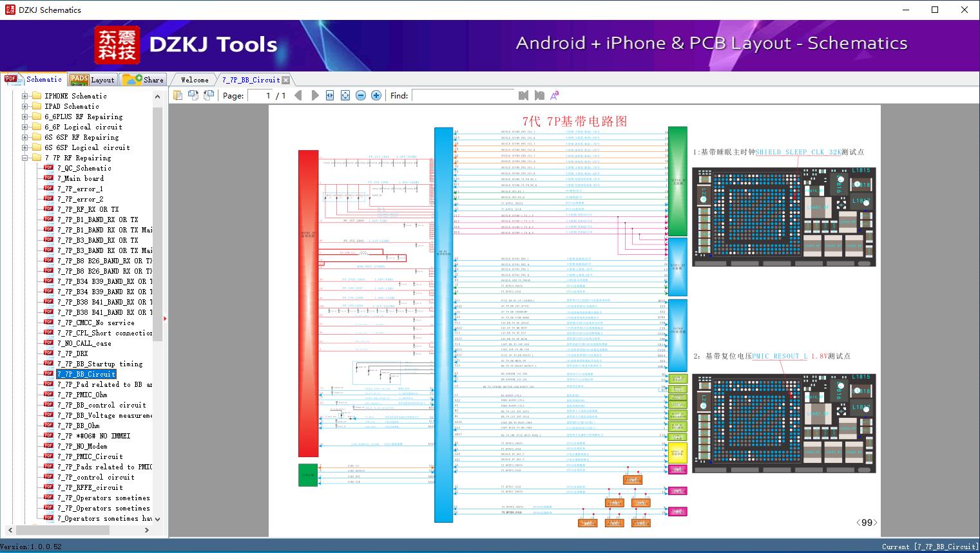Image resolution: width=980 pixels, height=553 pixels.
Task: Select the highlighted 7_7P_BB_Circuit tree item
Action: 86,374
